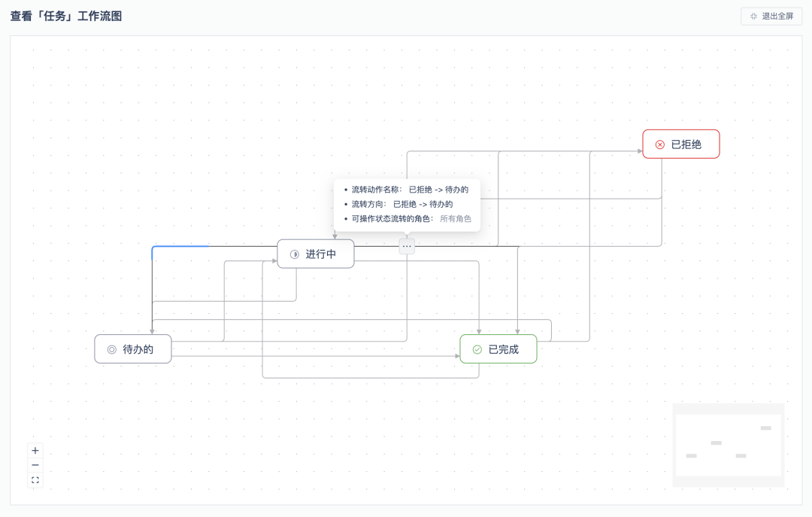812x517 pixels.
Task: Click the 流转方向 line in the tooltip
Action: point(402,204)
